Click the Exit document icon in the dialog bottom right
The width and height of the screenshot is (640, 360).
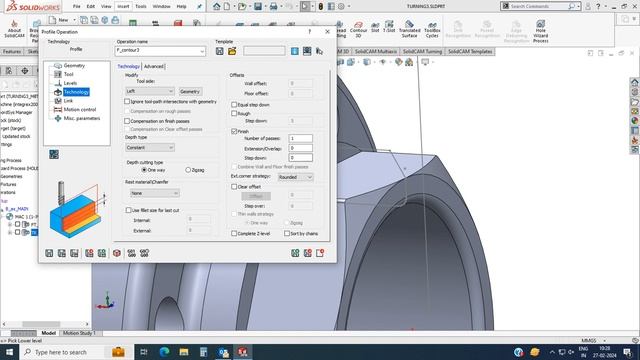[320, 253]
